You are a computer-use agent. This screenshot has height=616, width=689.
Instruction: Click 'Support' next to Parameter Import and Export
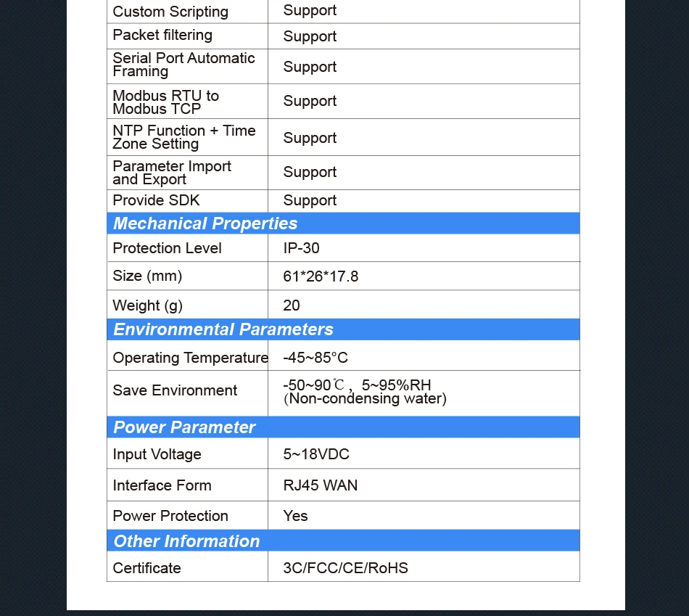click(310, 173)
